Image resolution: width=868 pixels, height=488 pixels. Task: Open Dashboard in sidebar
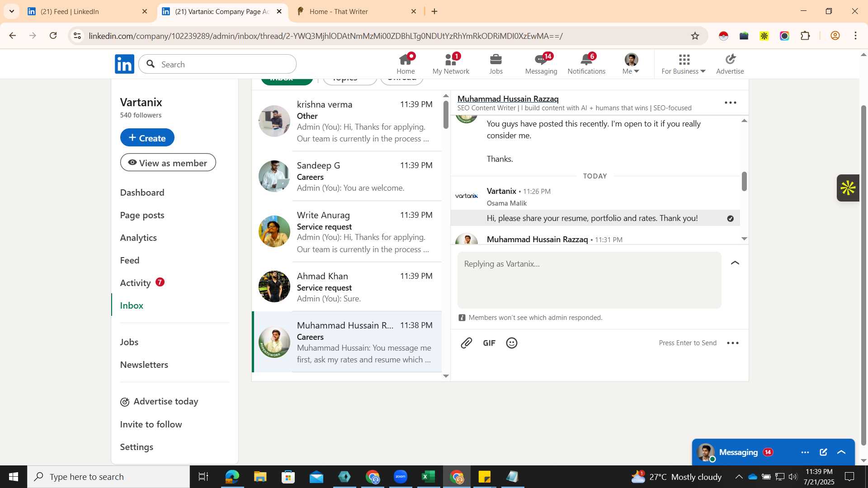coord(142,192)
